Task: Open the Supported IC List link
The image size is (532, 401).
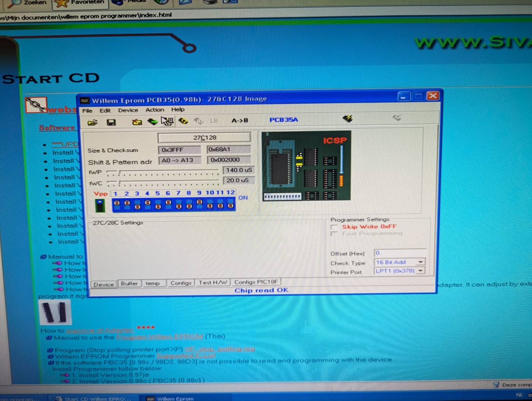Action: tap(186, 356)
